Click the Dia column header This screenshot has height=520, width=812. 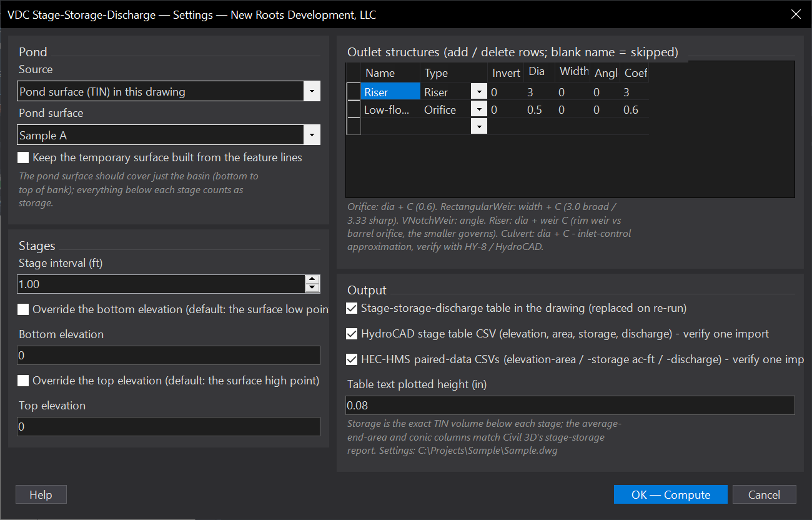(x=540, y=72)
